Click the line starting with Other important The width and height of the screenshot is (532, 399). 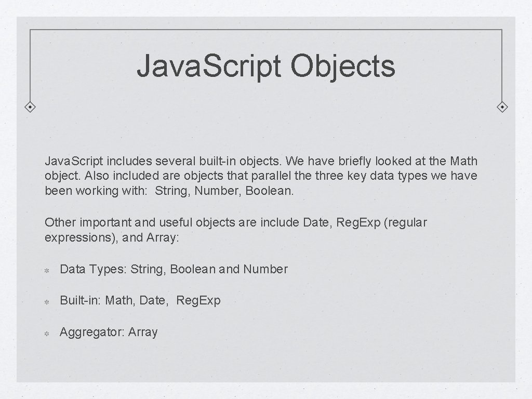click(x=236, y=222)
